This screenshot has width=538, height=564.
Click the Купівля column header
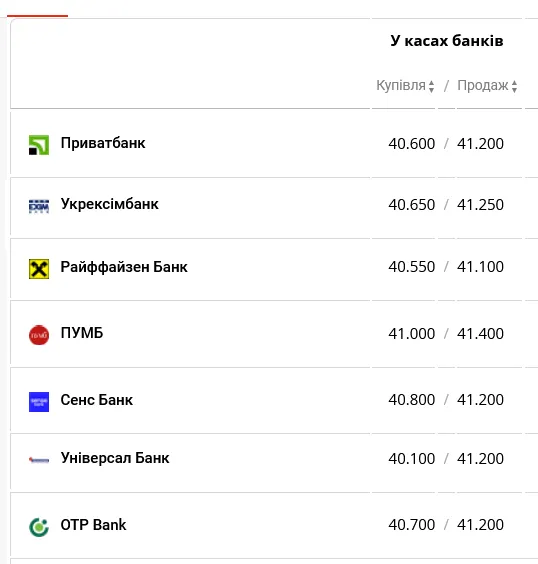[401, 86]
